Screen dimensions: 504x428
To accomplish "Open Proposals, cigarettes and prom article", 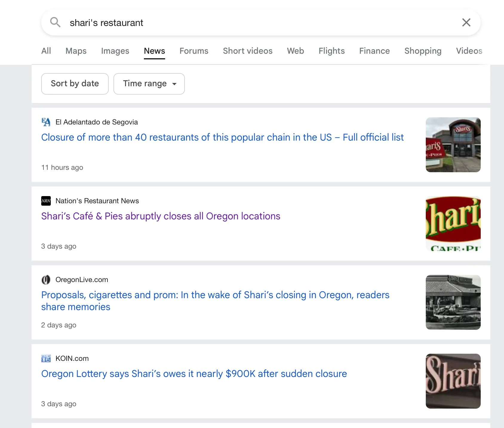I will click(215, 301).
